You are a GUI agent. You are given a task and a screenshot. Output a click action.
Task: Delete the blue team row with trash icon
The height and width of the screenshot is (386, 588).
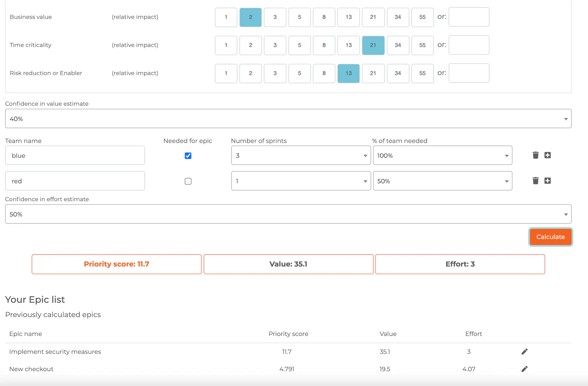(536, 155)
